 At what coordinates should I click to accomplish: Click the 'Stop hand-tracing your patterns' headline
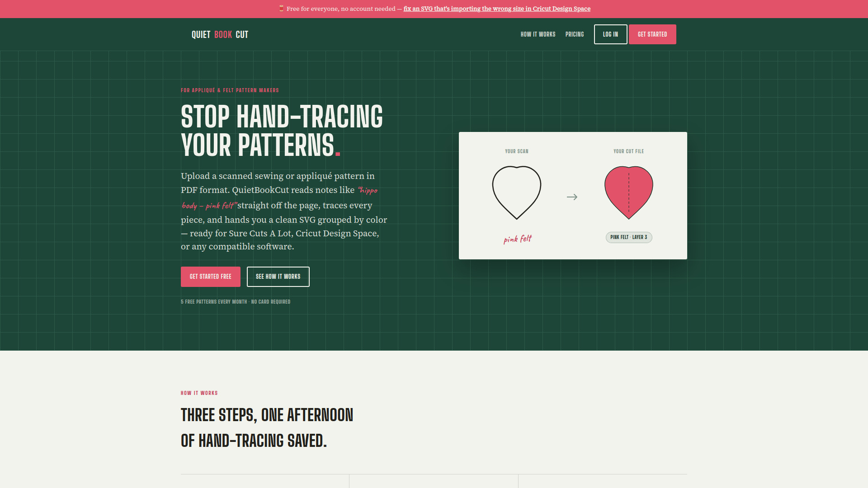tap(282, 131)
